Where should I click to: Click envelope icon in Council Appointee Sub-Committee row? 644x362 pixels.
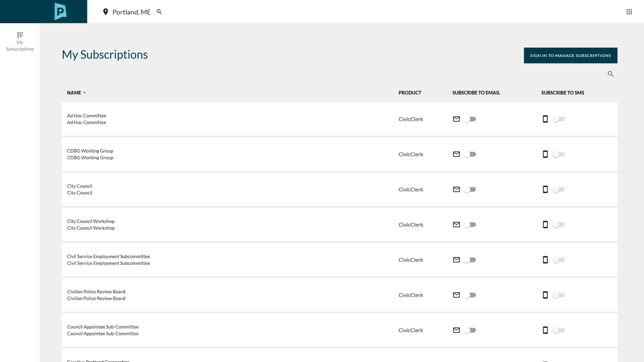coord(456,330)
